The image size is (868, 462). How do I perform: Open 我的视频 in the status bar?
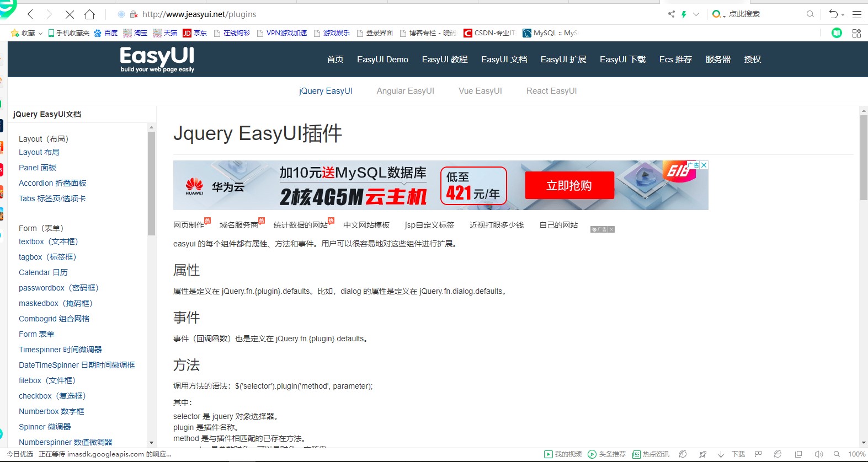[x=563, y=454]
